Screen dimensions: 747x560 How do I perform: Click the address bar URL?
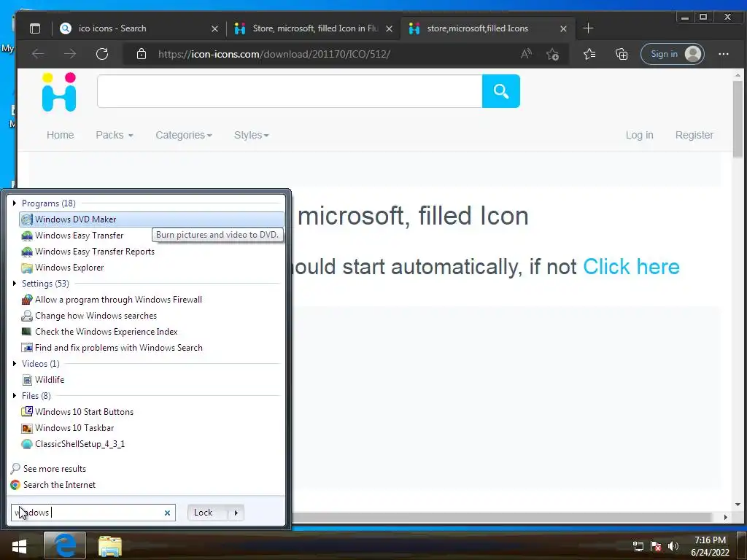[274, 54]
